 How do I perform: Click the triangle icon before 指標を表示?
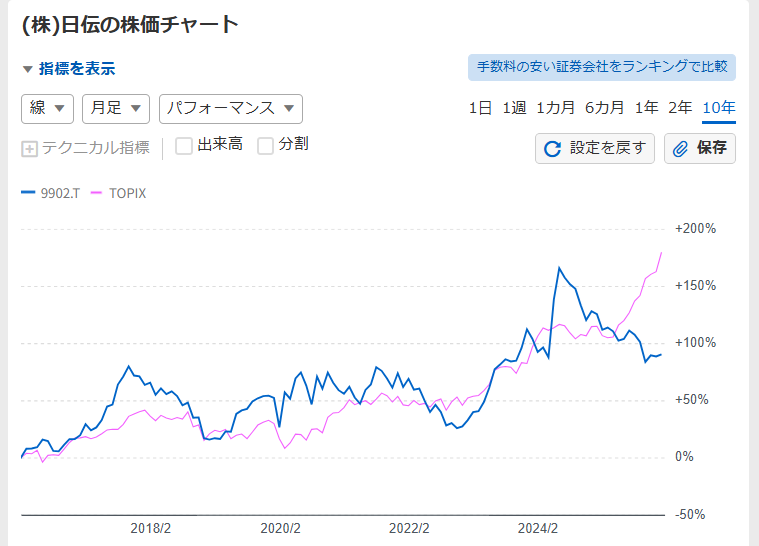(27, 69)
